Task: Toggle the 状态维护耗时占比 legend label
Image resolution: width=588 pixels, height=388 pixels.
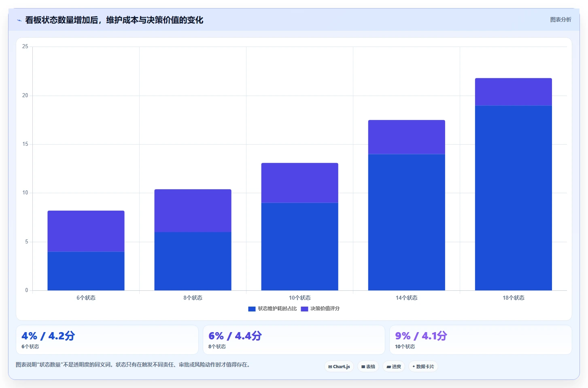Action: click(x=277, y=309)
